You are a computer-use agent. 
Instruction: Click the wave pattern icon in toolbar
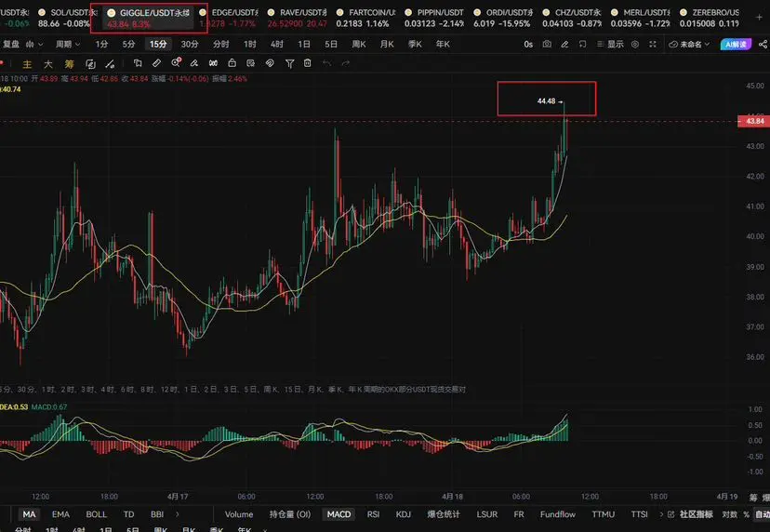pos(213,63)
